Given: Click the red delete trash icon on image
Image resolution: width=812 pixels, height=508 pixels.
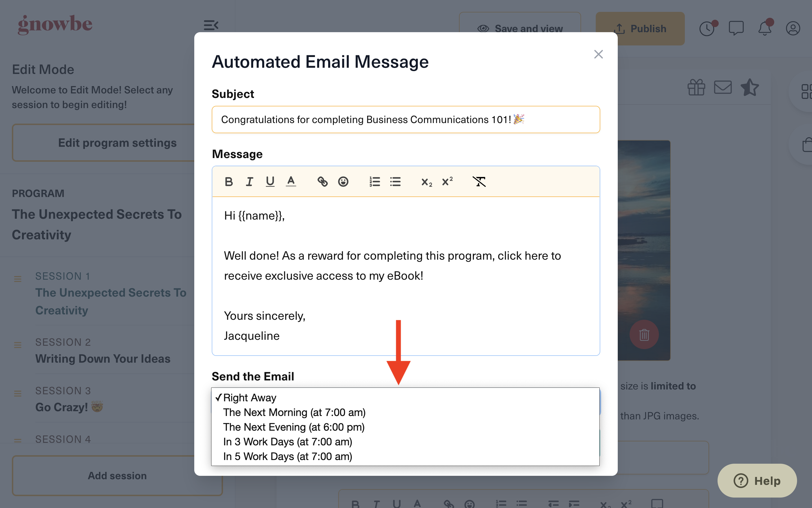Looking at the screenshot, I should [x=644, y=334].
